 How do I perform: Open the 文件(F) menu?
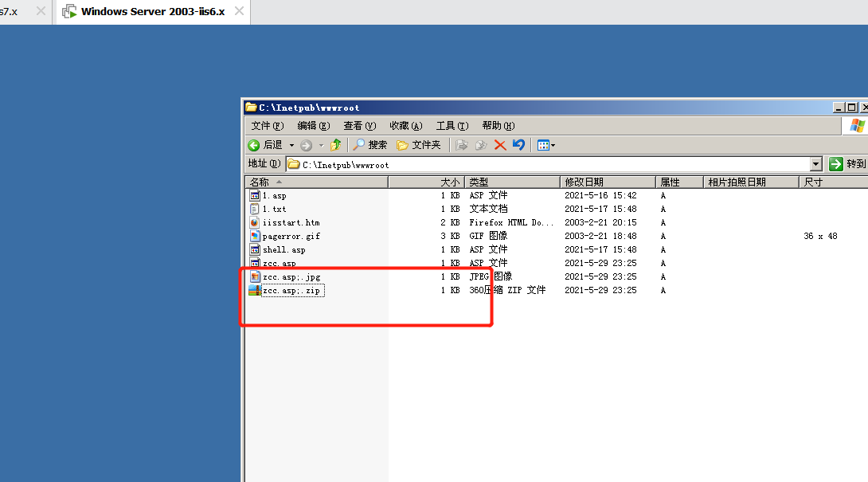tap(268, 126)
